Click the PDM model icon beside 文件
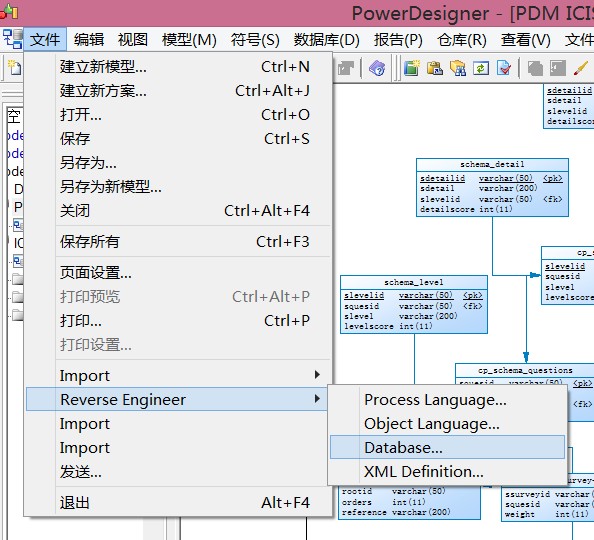 click(13, 39)
